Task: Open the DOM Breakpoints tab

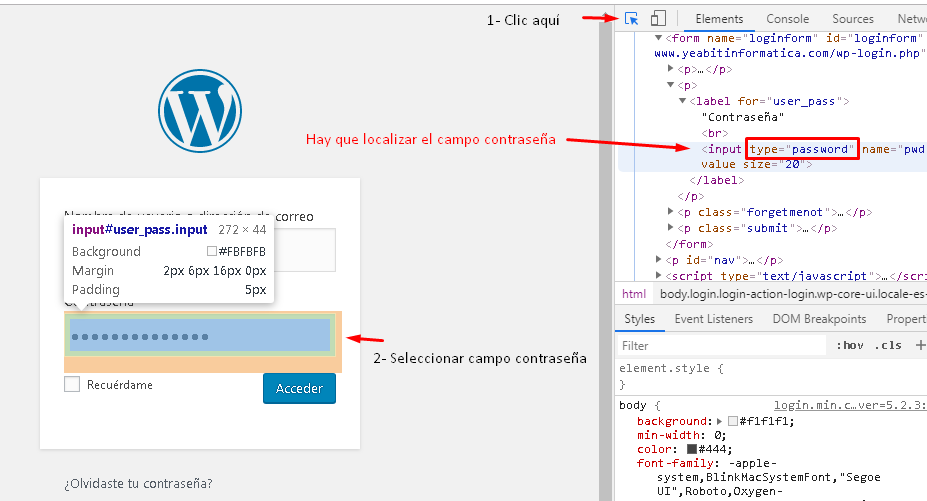Action: click(819, 319)
